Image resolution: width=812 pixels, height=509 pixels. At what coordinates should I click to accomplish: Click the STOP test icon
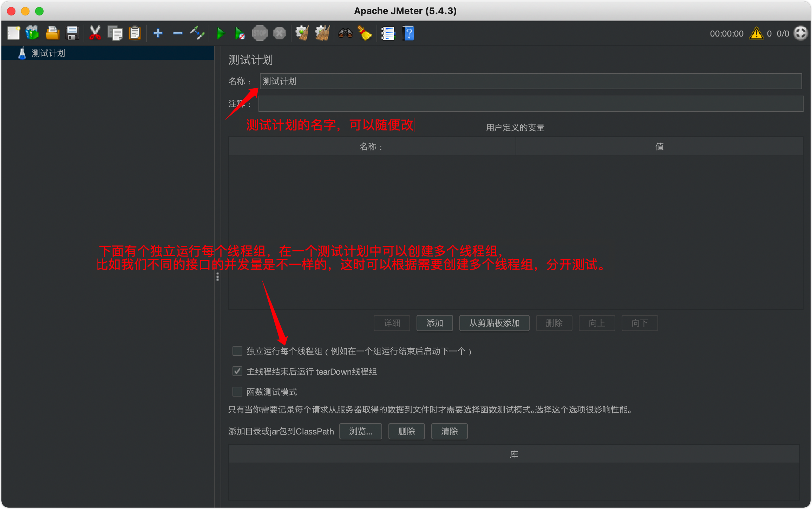[x=260, y=33]
